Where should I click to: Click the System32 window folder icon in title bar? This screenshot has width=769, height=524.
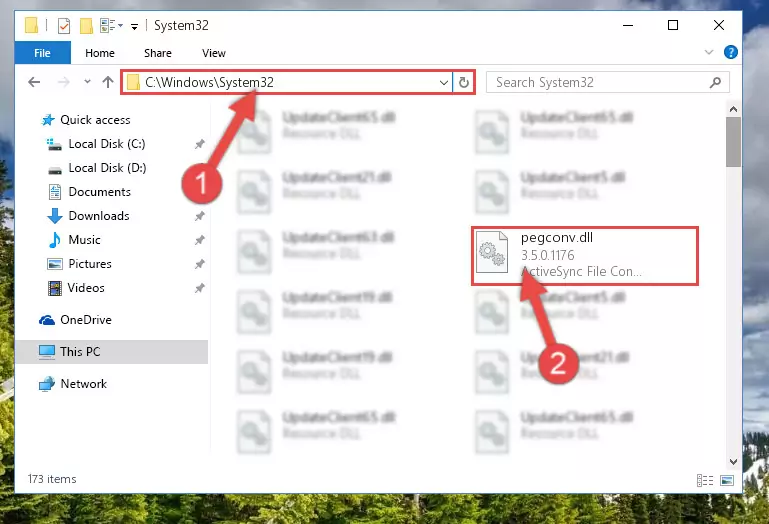click(31, 25)
